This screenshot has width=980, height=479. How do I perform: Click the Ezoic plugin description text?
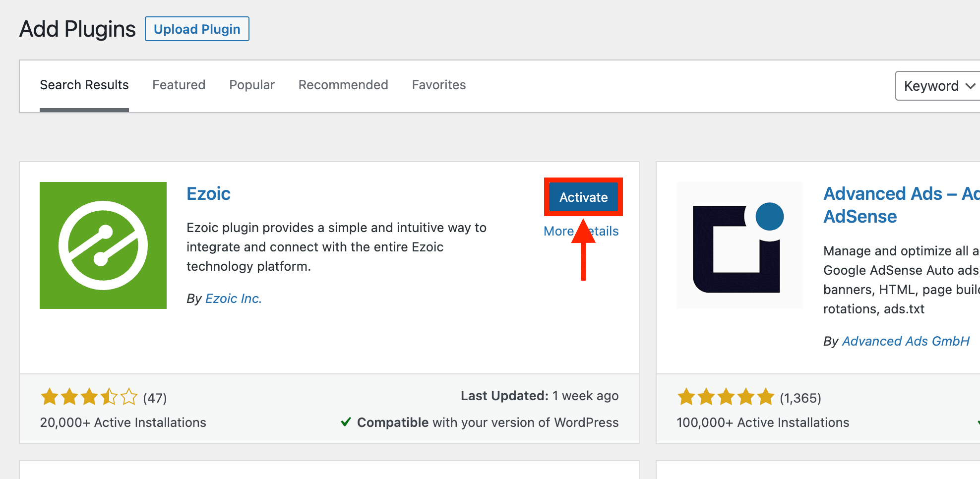coord(336,247)
